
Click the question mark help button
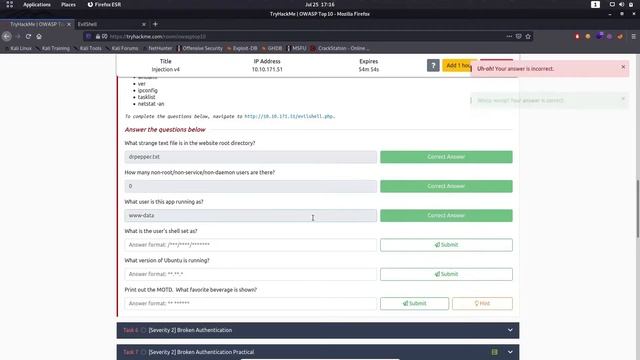coord(433,65)
